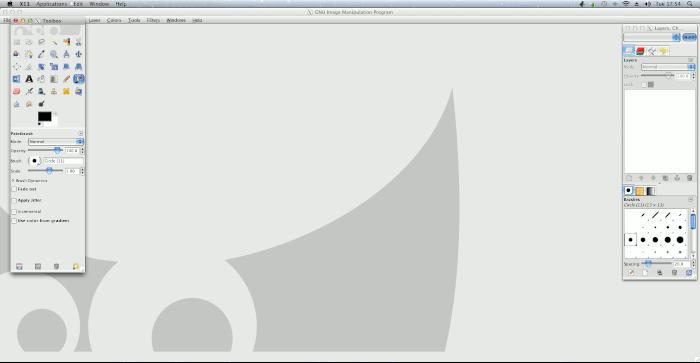Screen dimensions: 700x363
Task: Select the Scale tool
Action: coord(54,67)
